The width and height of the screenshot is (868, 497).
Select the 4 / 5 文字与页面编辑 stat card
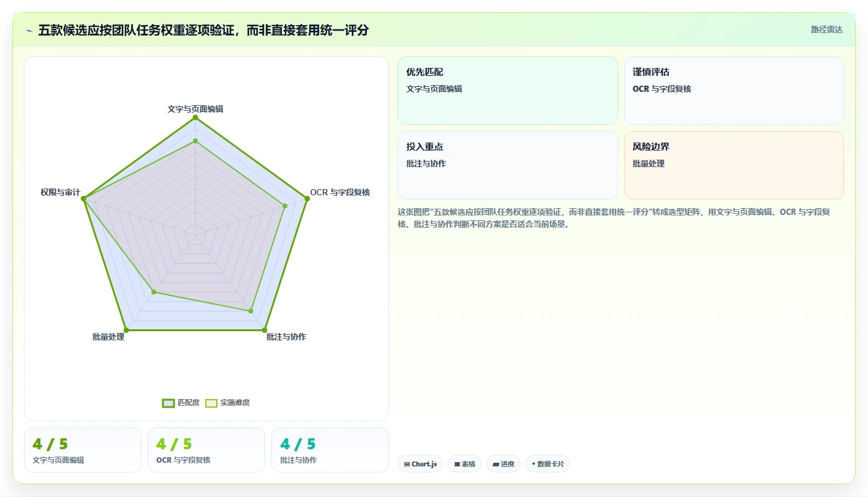click(x=83, y=450)
